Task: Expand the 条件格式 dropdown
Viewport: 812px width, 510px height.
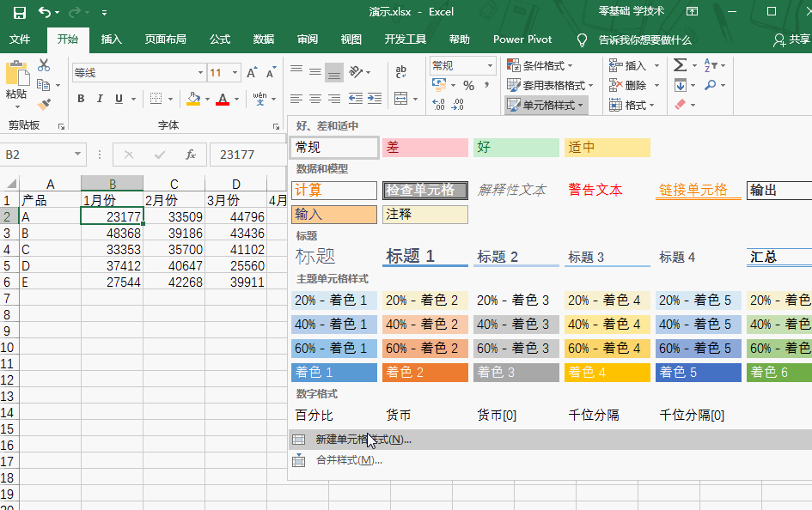Action: 571,66
